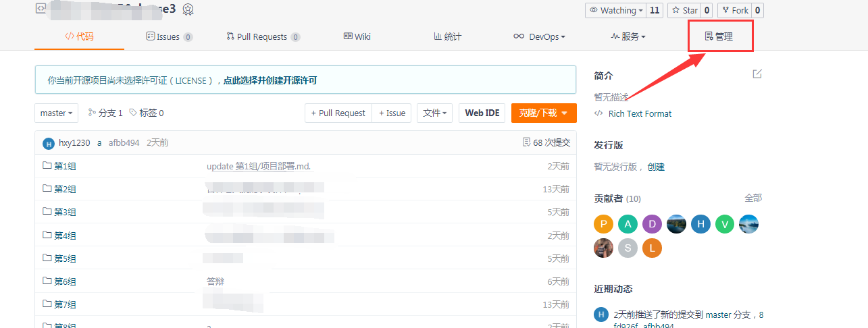
Task: Open the 第6组 folder
Action: point(65,281)
